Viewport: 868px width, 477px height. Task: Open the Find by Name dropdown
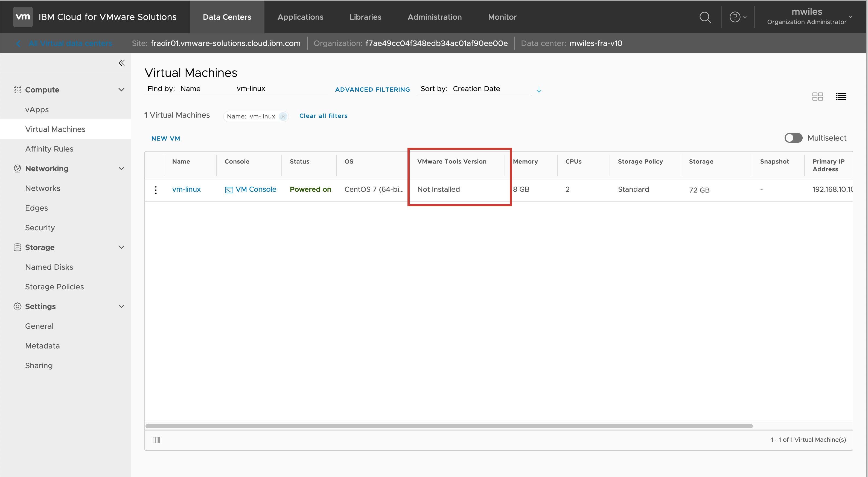click(190, 88)
